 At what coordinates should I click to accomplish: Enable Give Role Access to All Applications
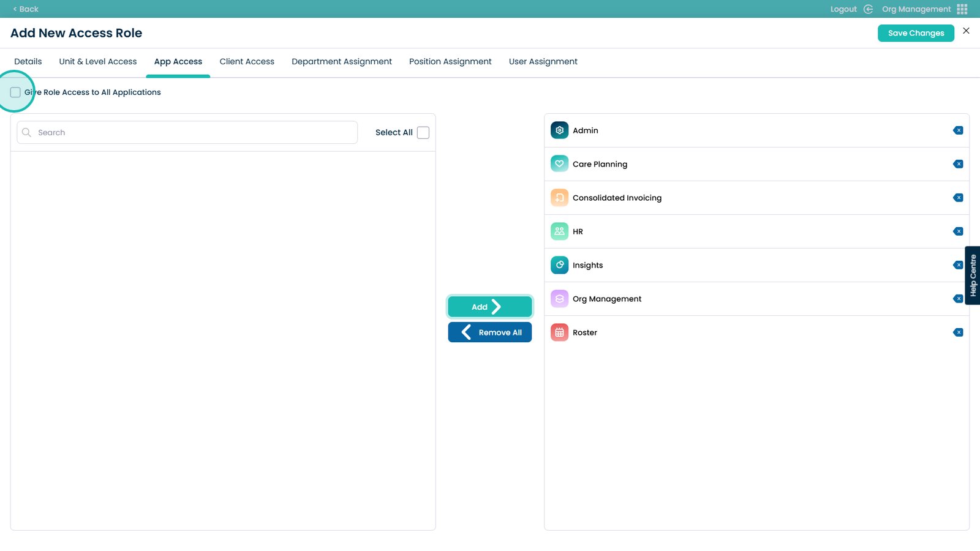click(15, 92)
